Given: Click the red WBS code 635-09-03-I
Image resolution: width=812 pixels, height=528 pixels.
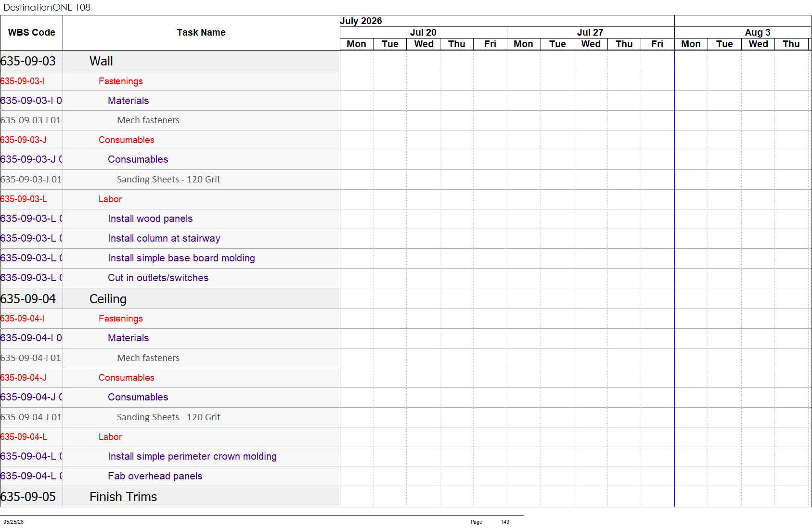Looking at the screenshot, I should [x=22, y=81].
